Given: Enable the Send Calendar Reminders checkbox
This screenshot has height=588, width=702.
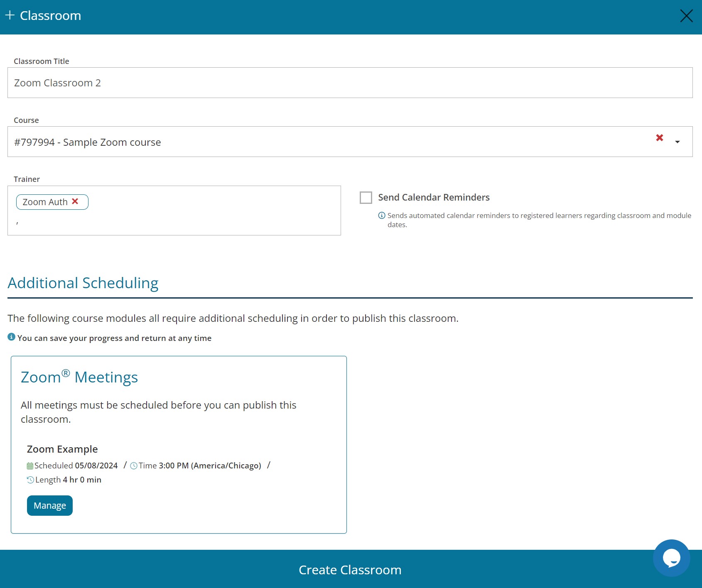Looking at the screenshot, I should click(366, 198).
